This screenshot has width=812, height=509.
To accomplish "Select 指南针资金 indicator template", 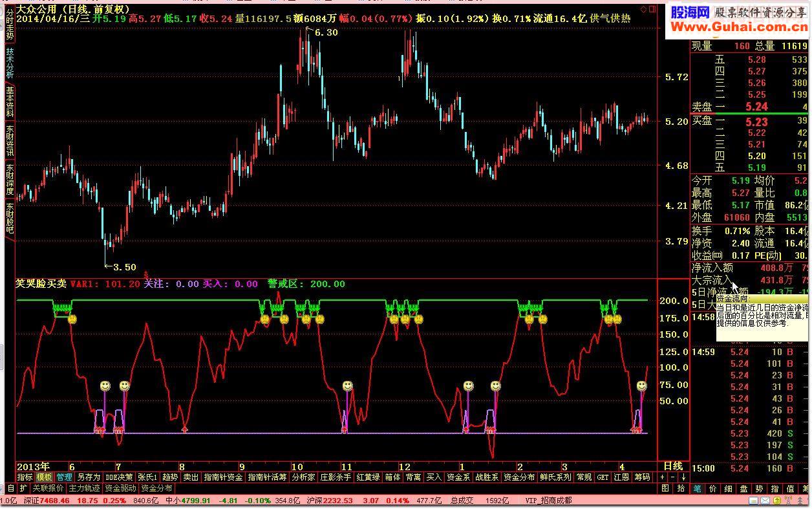I will tap(223, 477).
